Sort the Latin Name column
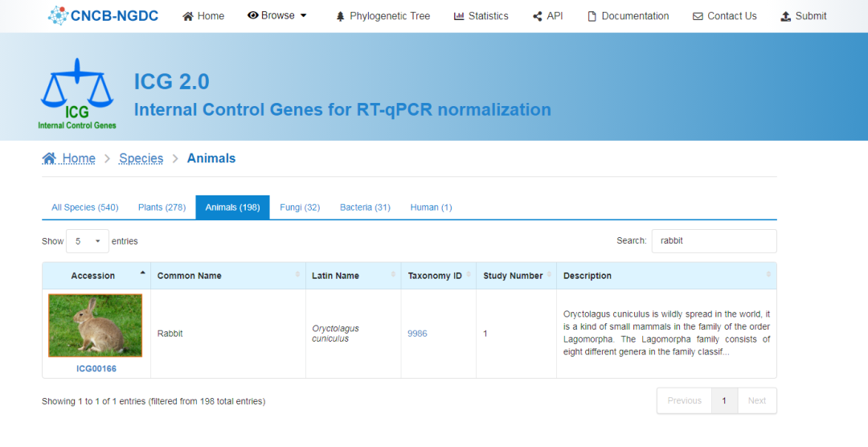This screenshot has height=447, width=868. click(393, 275)
